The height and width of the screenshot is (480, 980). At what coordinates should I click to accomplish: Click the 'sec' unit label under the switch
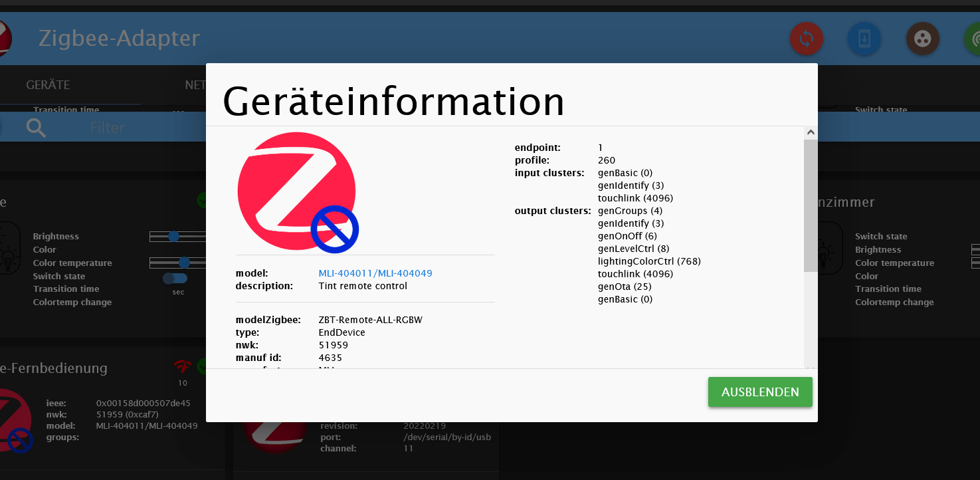coord(178,292)
